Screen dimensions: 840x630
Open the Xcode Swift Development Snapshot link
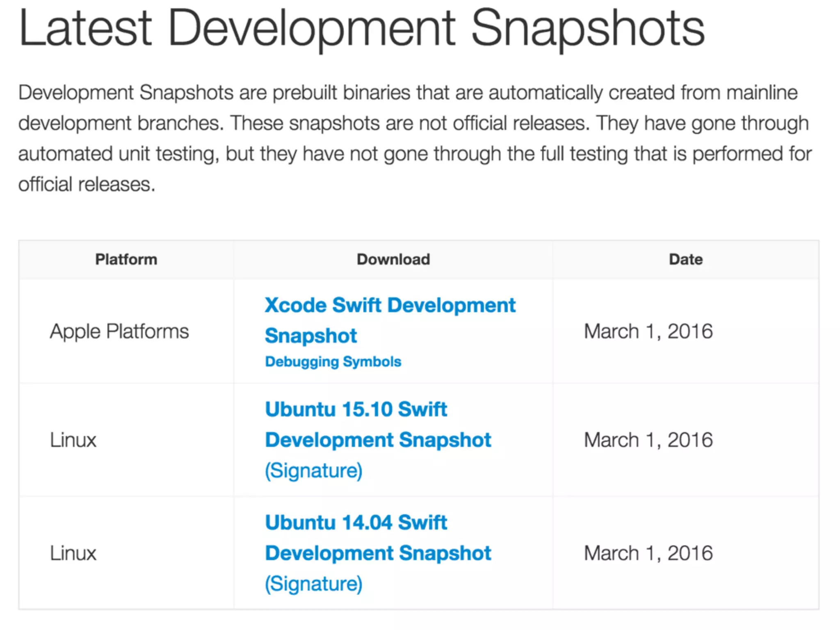point(390,306)
